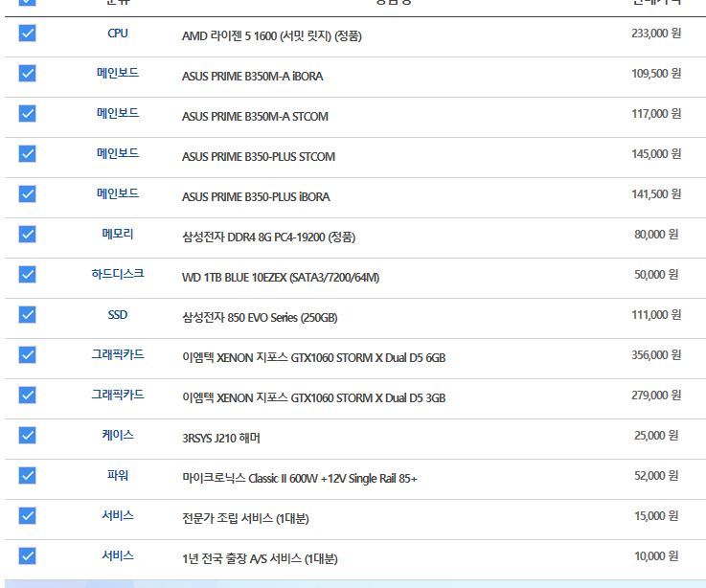This screenshot has width=706, height=588.
Task: Select product name 삼성전자 850 EVO Series (250GB)
Action: click(x=260, y=317)
